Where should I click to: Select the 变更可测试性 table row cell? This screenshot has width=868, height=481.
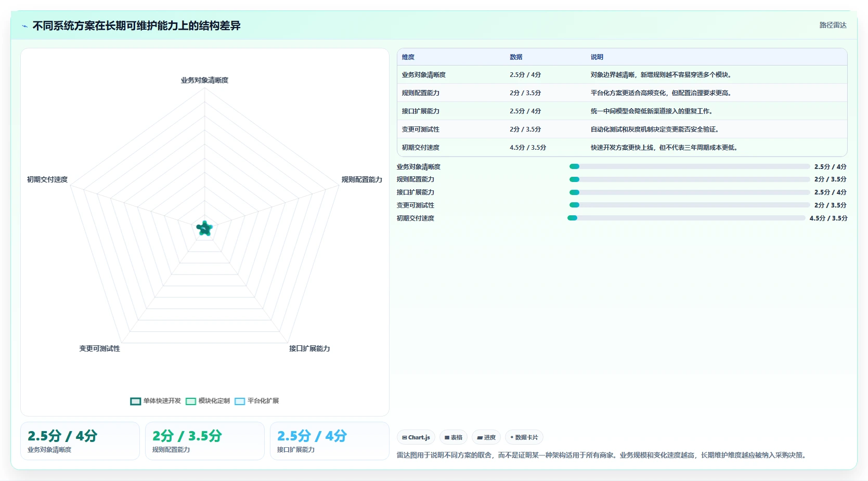tap(420, 129)
